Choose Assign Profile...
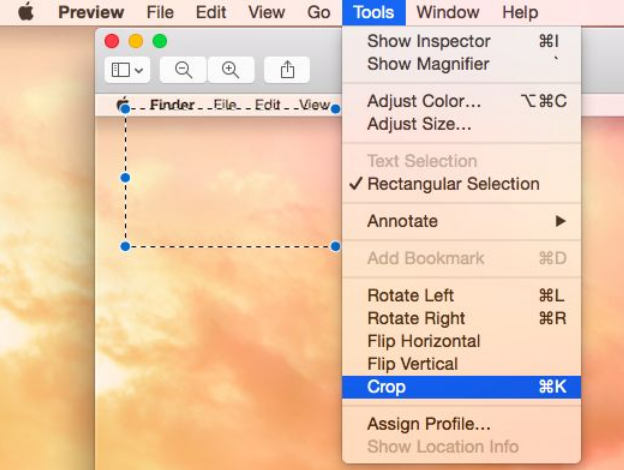Viewport: 624px width, 470px height. click(462, 424)
